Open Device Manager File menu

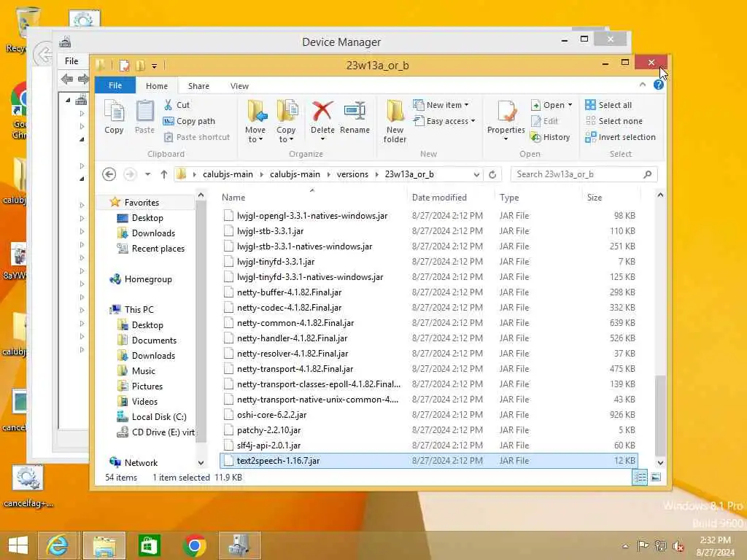coord(71,61)
